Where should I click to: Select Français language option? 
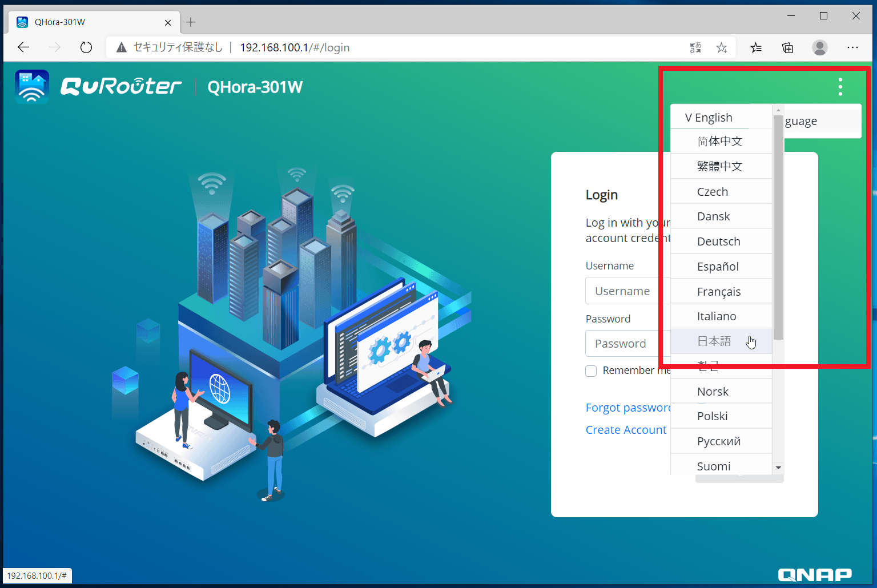point(721,292)
